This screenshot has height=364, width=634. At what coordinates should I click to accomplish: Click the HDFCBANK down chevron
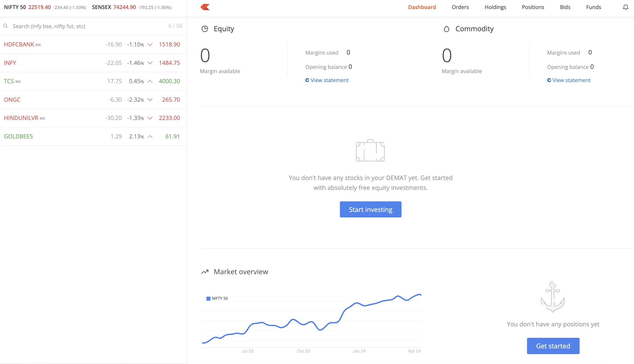[x=150, y=44]
